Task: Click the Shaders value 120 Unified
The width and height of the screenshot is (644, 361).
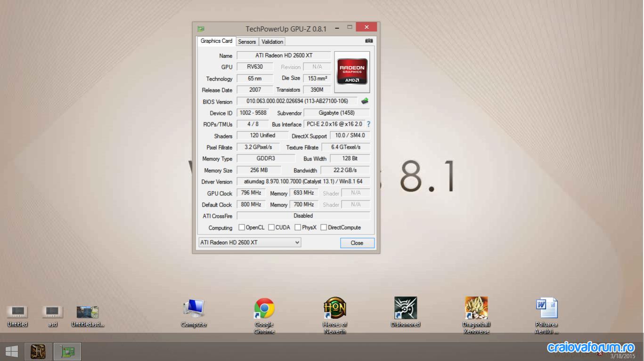Action: tap(262, 136)
